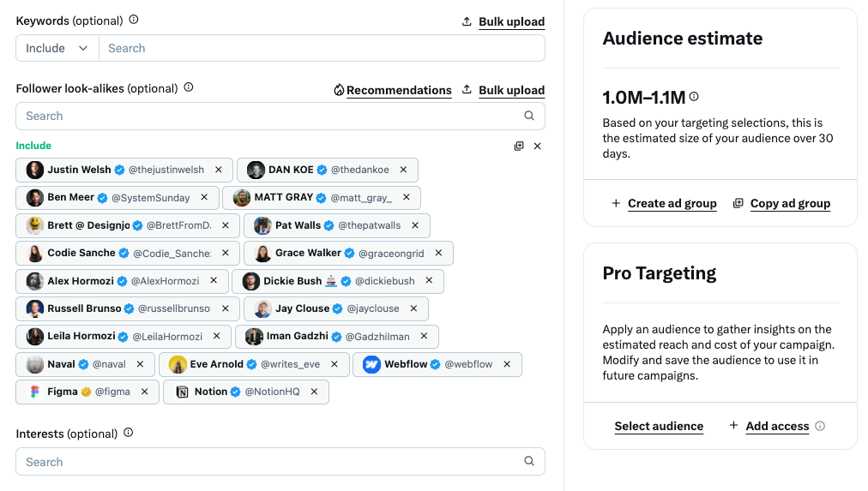Click the Follower look-alikes search field
The width and height of the screenshot is (868, 491).
tap(280, 117)
